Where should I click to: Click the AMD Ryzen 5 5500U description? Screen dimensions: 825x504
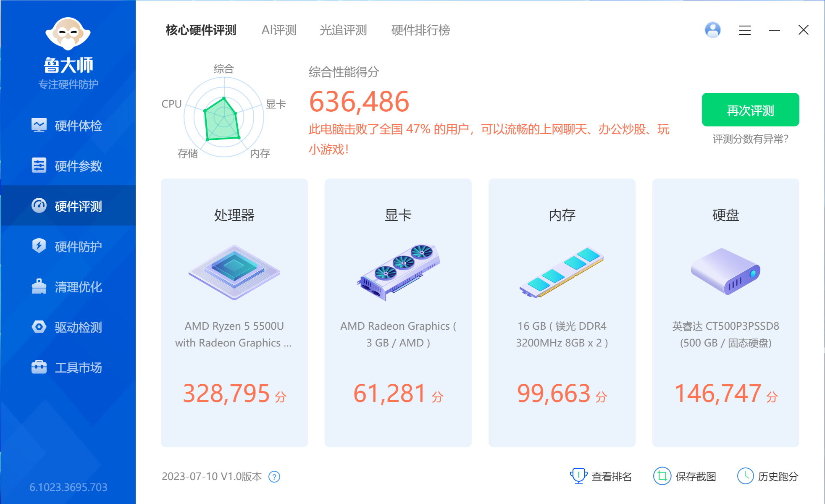point(234,334)
